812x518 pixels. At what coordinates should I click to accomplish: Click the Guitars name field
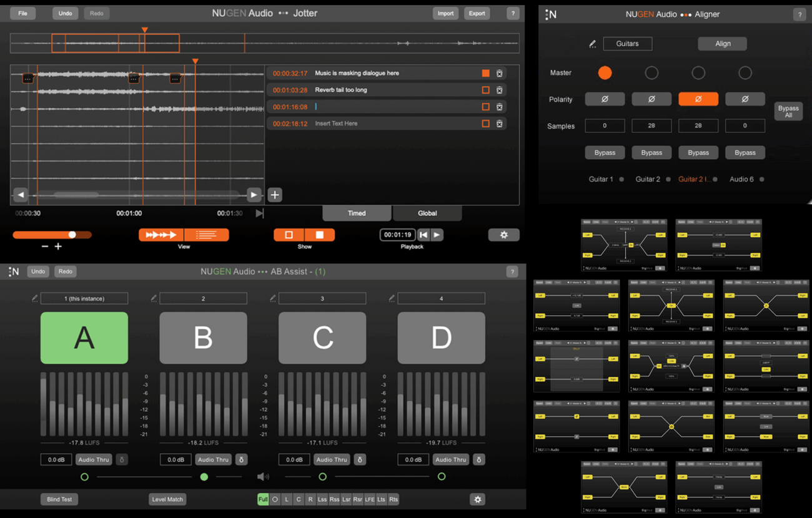point(627,44)
